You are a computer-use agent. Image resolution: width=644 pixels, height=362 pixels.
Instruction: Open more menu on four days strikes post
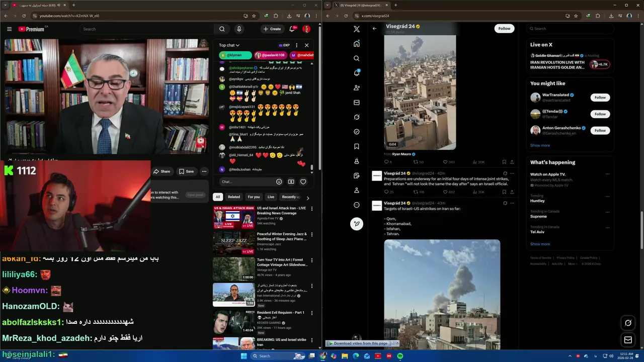(x=512, y=173)
